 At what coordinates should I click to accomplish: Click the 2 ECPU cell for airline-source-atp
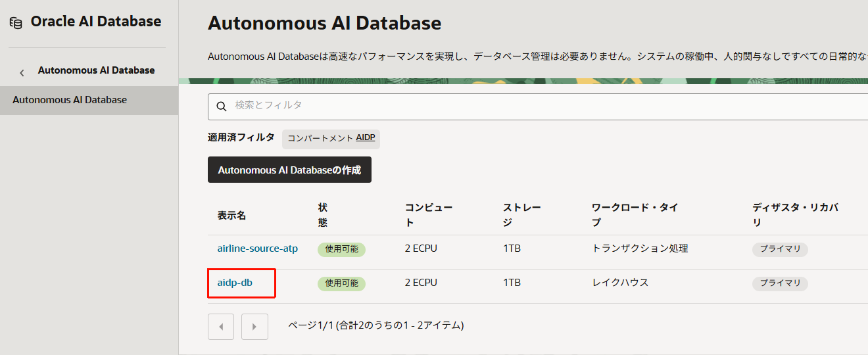(x=421, y=248)
